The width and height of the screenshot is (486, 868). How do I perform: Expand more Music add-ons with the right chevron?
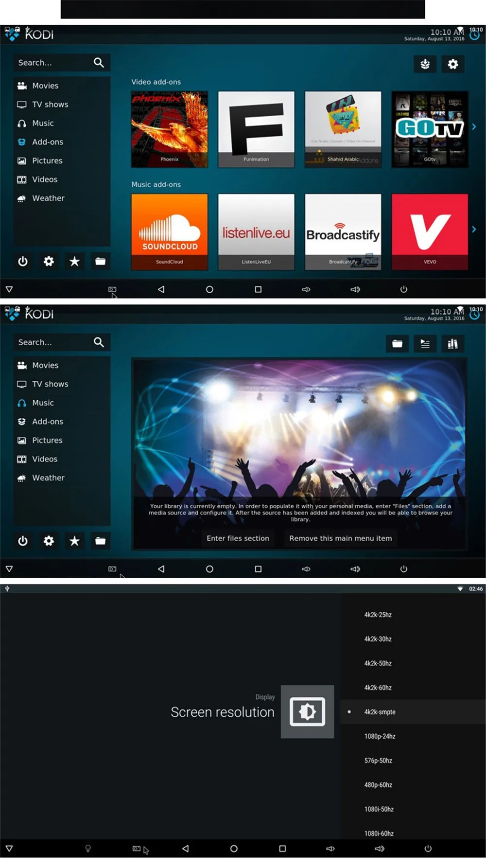(474, 229)
